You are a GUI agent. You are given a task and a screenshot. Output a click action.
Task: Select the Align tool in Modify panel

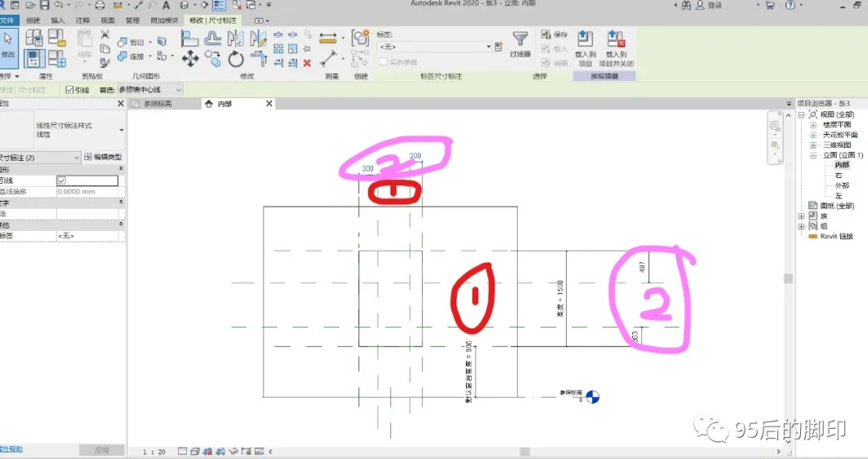tap(190, 38)
